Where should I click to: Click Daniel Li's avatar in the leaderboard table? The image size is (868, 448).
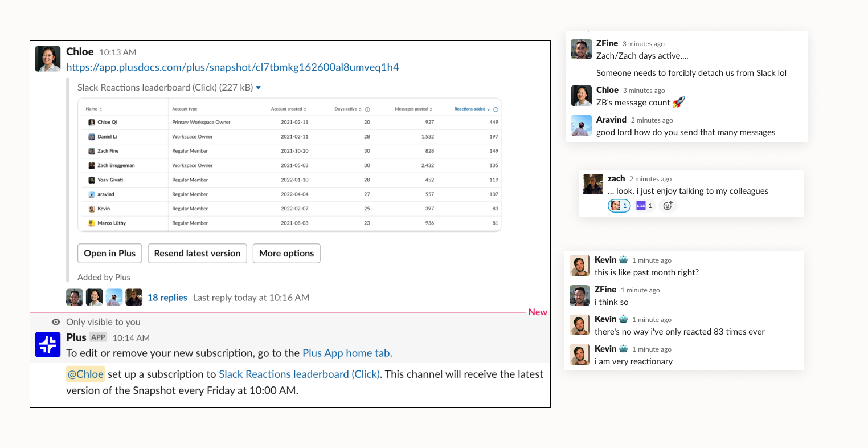pyautogui.click(x=92, y=137)
